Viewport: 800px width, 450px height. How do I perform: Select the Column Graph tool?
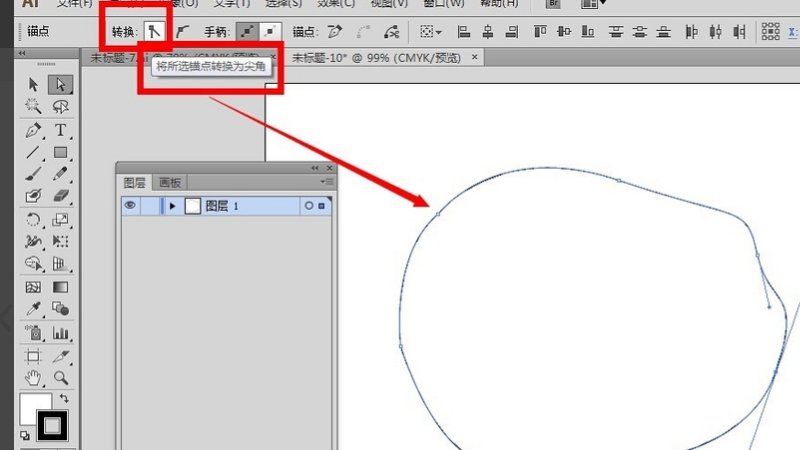click(60, 333)
